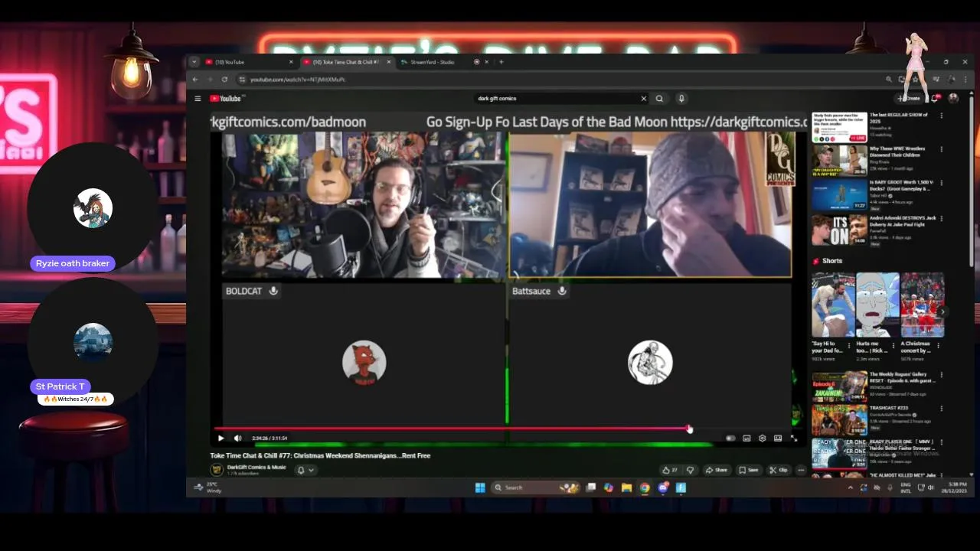
Task: Search with voice microphone button
Action: coord(681,98)
